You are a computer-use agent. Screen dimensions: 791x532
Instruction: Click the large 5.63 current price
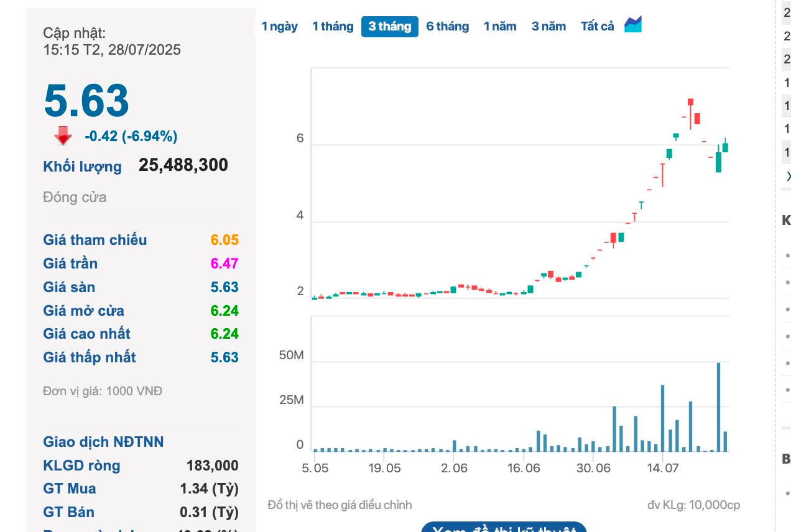coord(86,101)
